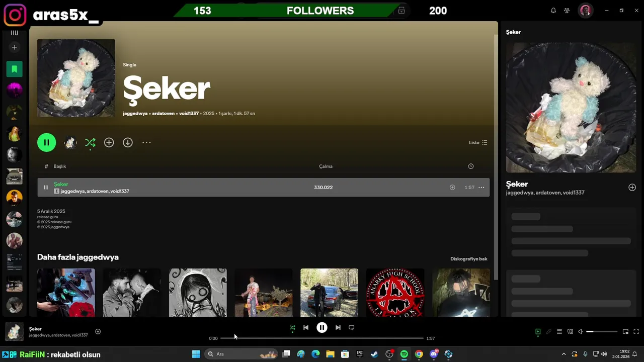Create playlist with sidebar plus button

(14, 47)
